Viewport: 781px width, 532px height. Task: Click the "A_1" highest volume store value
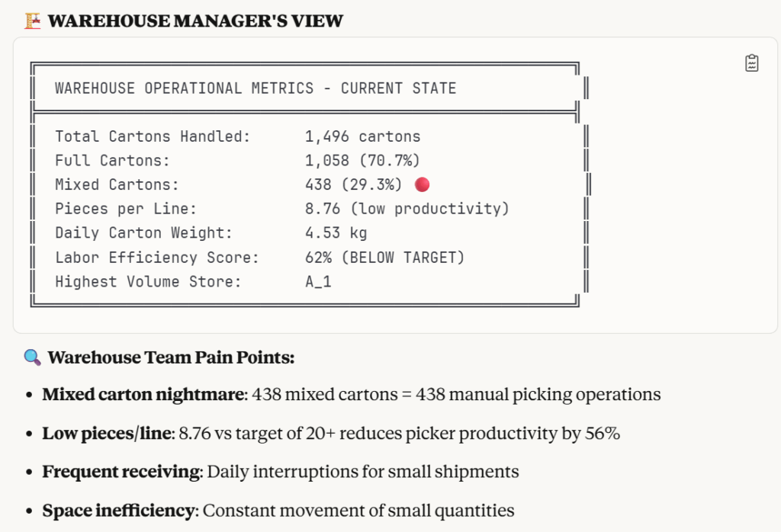pos(318,282)
